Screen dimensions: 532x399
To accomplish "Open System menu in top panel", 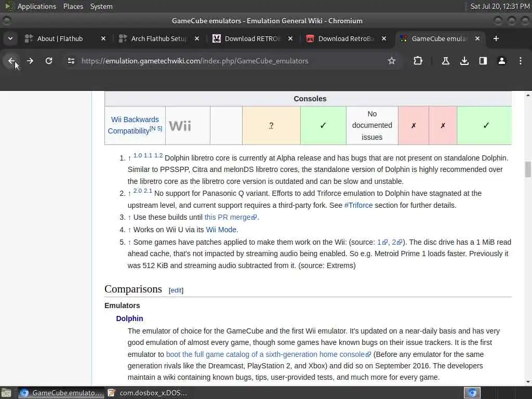I will [x=101, y=6].
